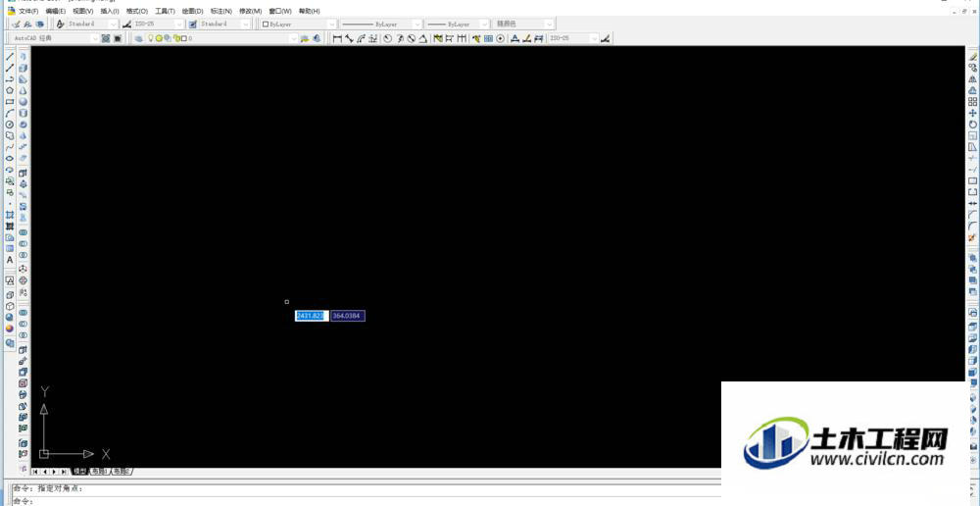Click the Angular dimension tool
Screen dimensions: 980x506
(x=423, y=39)
